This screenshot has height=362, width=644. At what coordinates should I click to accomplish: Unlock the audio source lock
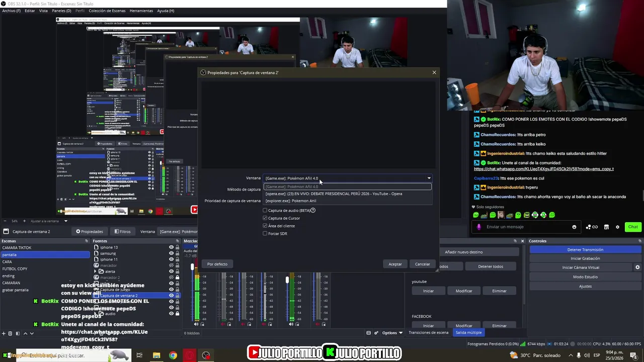click(177, 314)
